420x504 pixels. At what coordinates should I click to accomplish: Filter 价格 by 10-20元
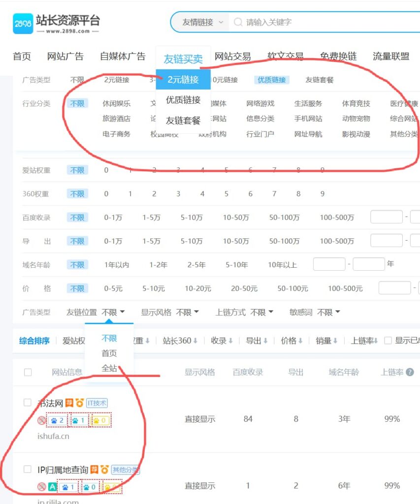(198, 288)
